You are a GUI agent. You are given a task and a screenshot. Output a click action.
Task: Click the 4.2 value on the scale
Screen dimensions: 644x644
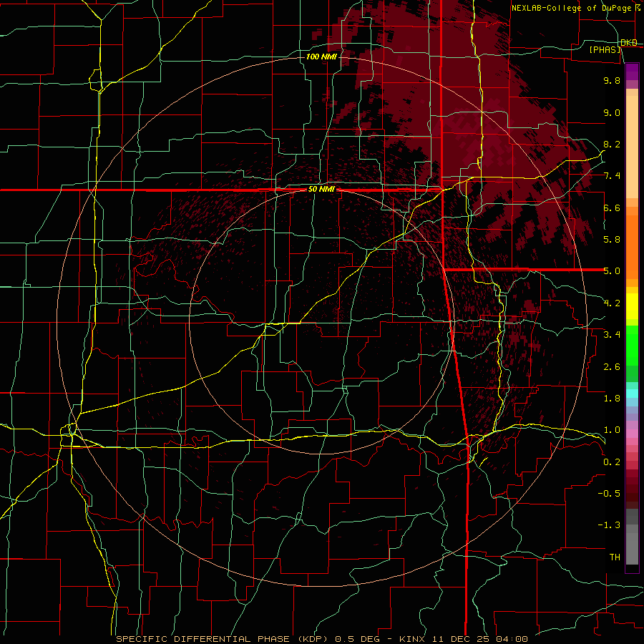point(612,303)
